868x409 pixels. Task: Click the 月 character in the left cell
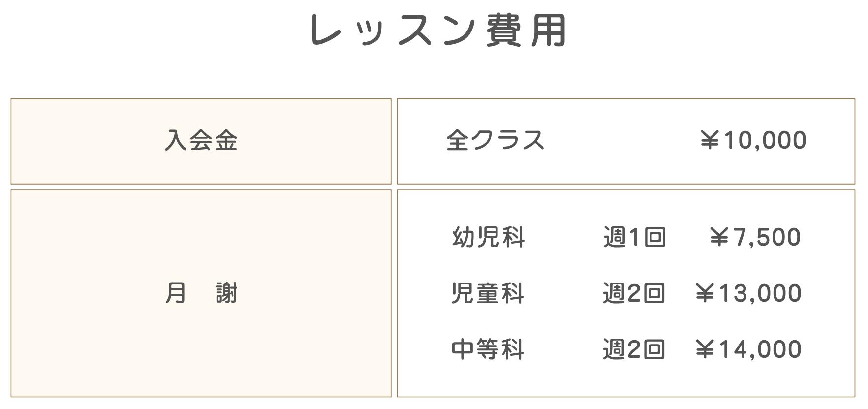[176, 293]
